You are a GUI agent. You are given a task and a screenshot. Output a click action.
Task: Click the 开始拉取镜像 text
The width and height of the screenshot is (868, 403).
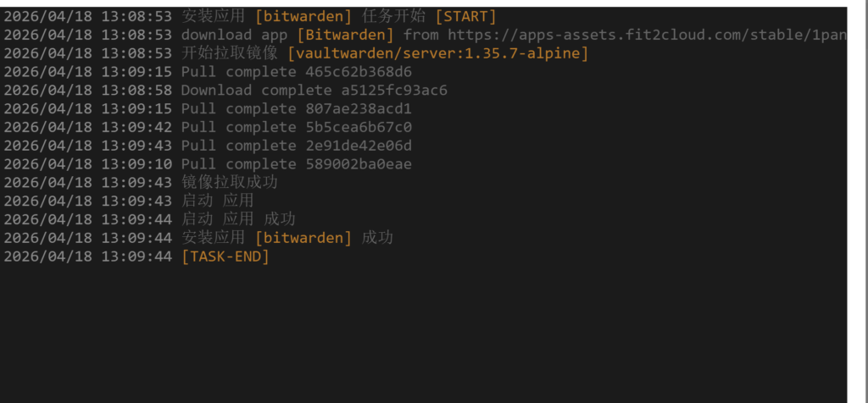point(229,53)
